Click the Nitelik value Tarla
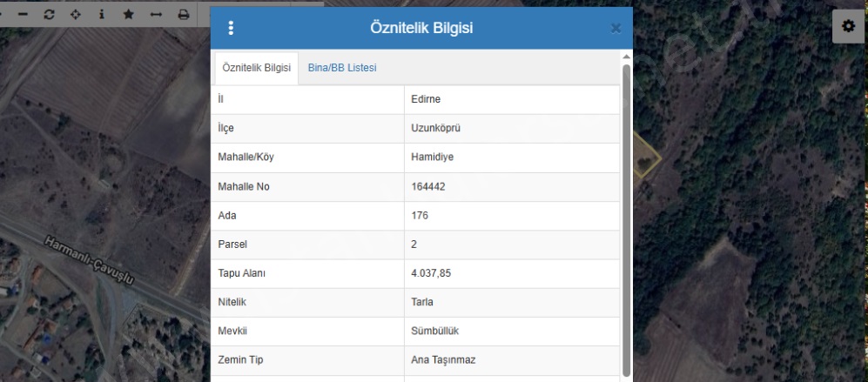This screenshot has height=382, width=868. pyautogui.click(x=422, y=302)
